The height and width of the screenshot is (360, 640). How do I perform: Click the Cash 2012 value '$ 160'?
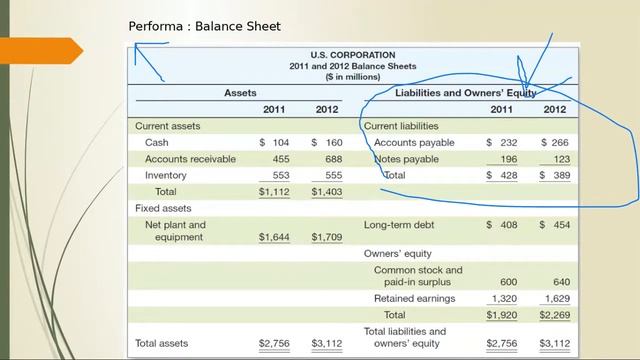tap(327, 142)
